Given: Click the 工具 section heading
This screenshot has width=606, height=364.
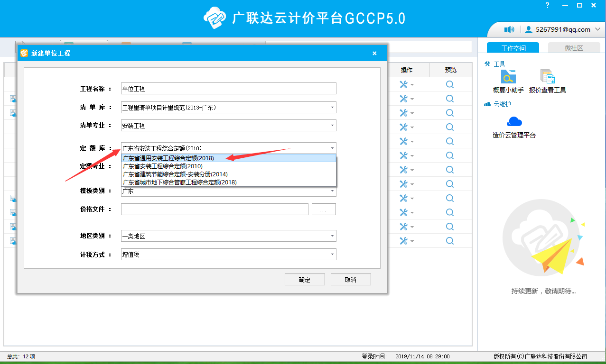Looking at the screenshot, I should click(499, 64).
